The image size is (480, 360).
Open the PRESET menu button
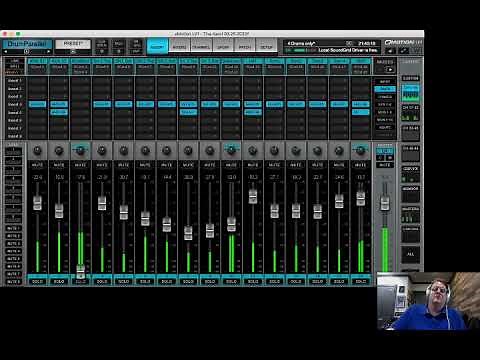(73, 44)
